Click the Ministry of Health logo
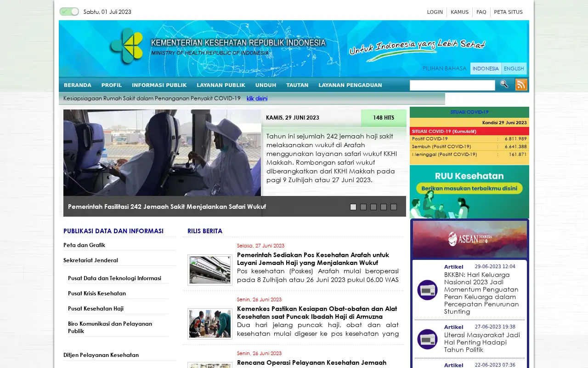Image resolution: width=588 pixels, height=368 pixels. 126,46
